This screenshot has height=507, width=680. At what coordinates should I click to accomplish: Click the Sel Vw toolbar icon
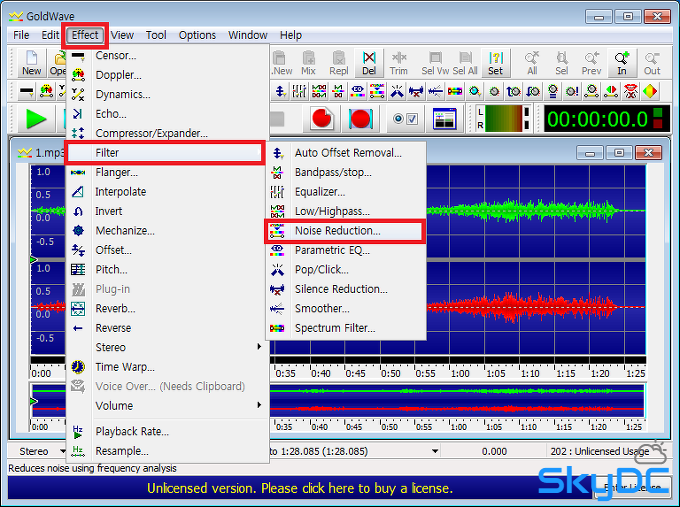(435, 63)
